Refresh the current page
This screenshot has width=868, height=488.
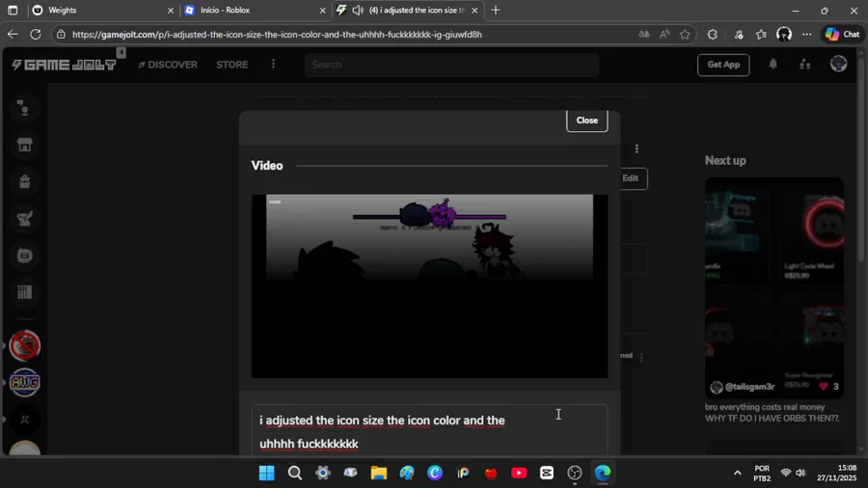(36, 35)
